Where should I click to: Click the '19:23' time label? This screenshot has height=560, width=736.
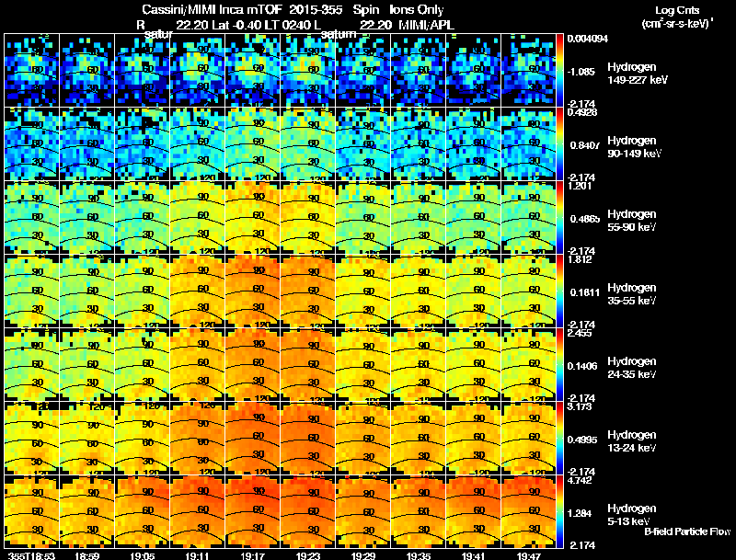point(308,556)
